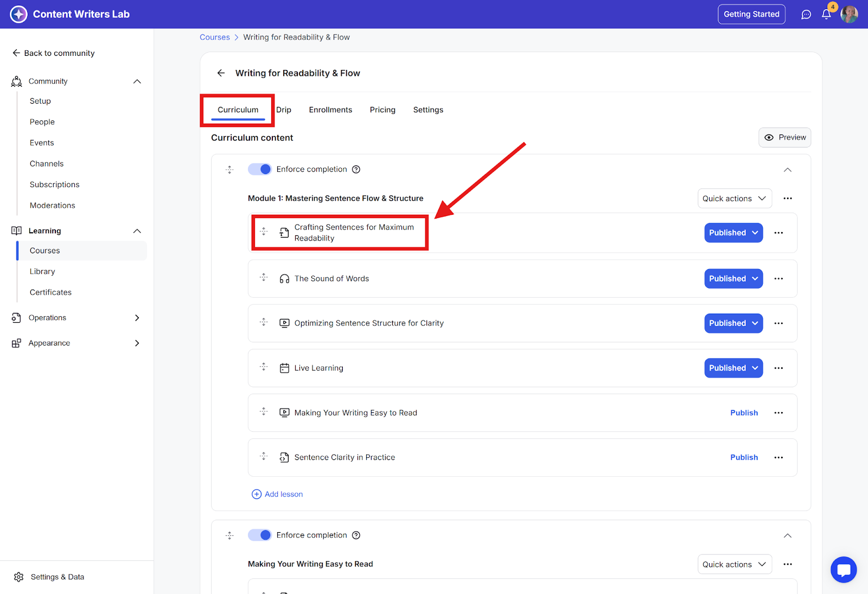The width and height of the screenshot is (868, 594).
Task: Toggle Enforce completion for second module
Action: click(260, 535)
